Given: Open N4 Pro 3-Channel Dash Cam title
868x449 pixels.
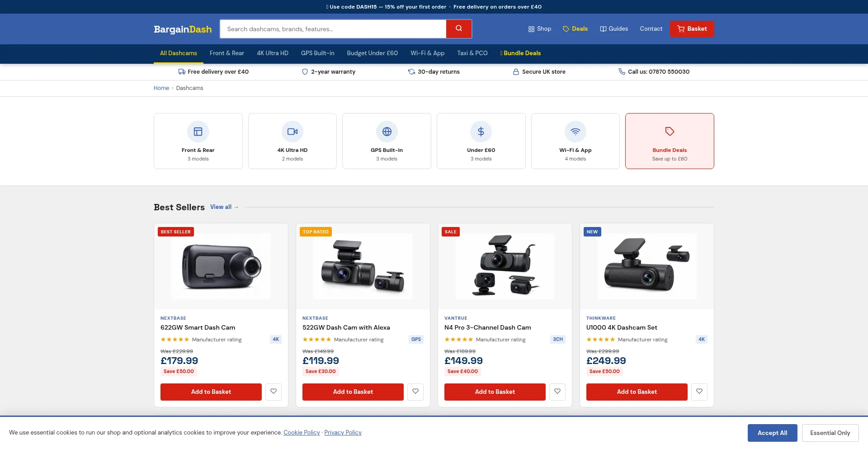Looking at the screenshot, I should point(488,328).
